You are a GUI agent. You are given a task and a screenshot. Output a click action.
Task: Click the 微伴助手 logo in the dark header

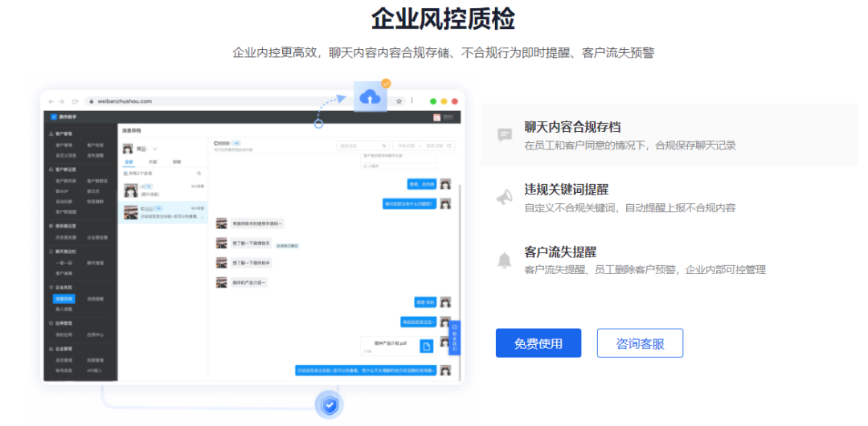coord(63,117)
